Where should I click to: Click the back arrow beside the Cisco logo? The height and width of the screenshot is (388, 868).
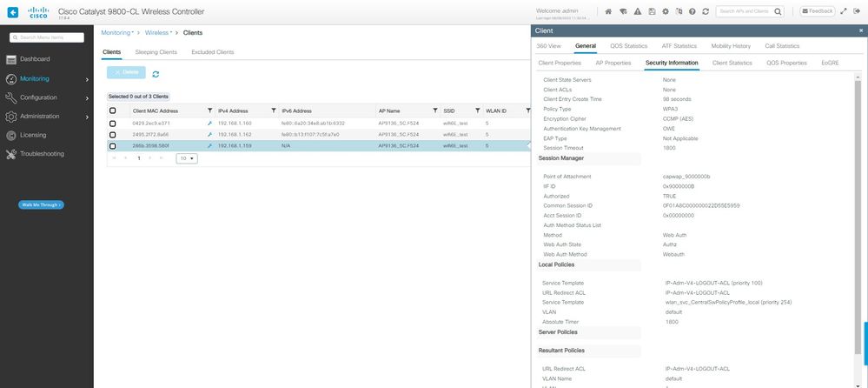[x=13, y=11]
